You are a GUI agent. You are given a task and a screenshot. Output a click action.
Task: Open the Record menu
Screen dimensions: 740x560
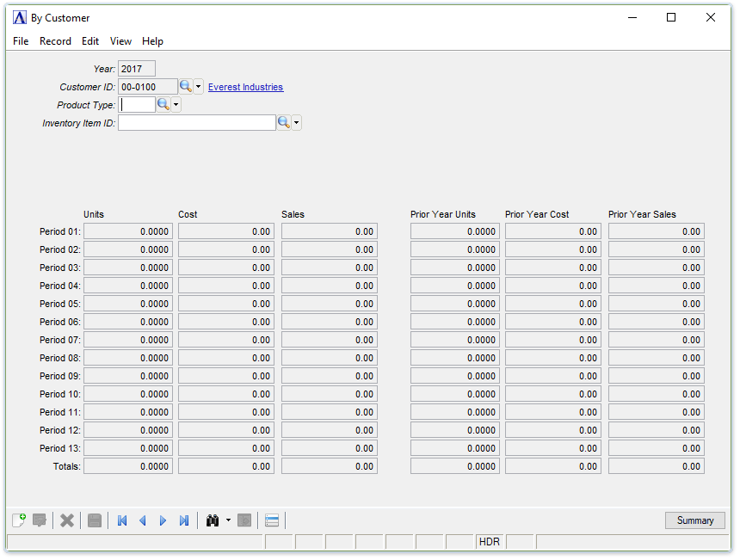55,41
